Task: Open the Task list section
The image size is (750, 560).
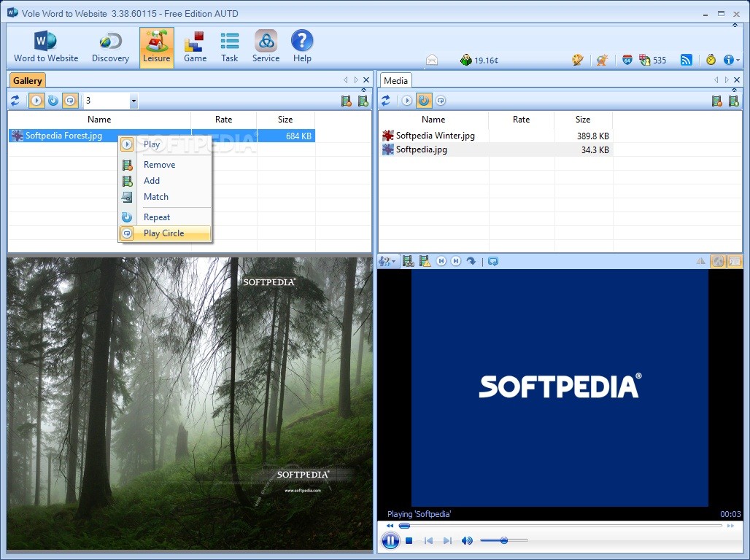Action: 230,47
